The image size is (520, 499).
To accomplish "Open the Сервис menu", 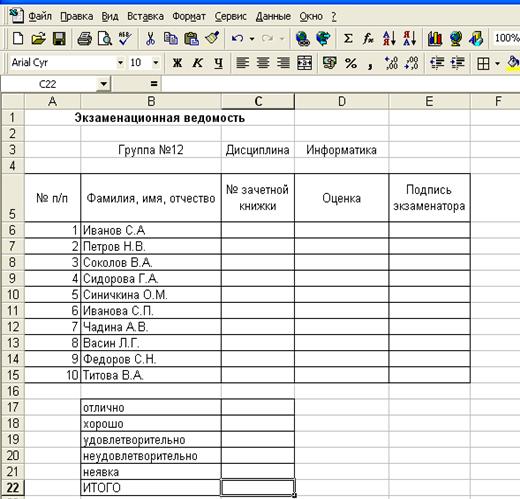I will click(x=231, y=16).
